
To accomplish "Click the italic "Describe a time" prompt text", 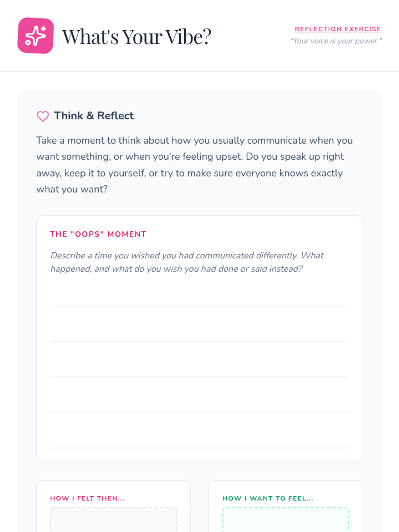I will pyautogui.click(x=187, y=262).
